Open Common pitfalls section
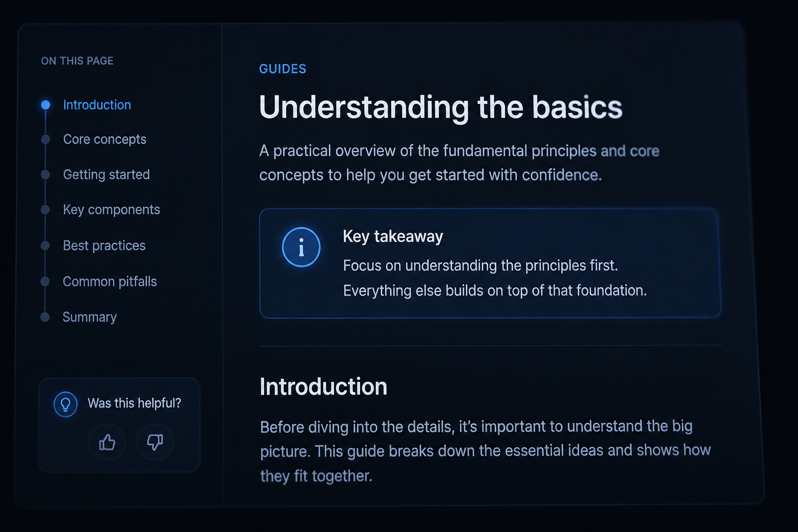The height and width of the screenshot is (532, 798). (110, 281)
